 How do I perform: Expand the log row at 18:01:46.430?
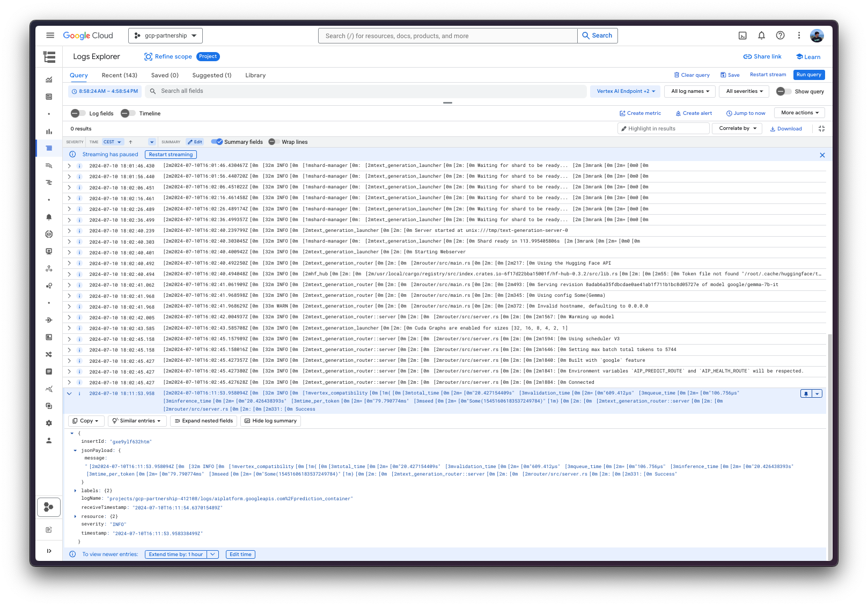point(69,166)
